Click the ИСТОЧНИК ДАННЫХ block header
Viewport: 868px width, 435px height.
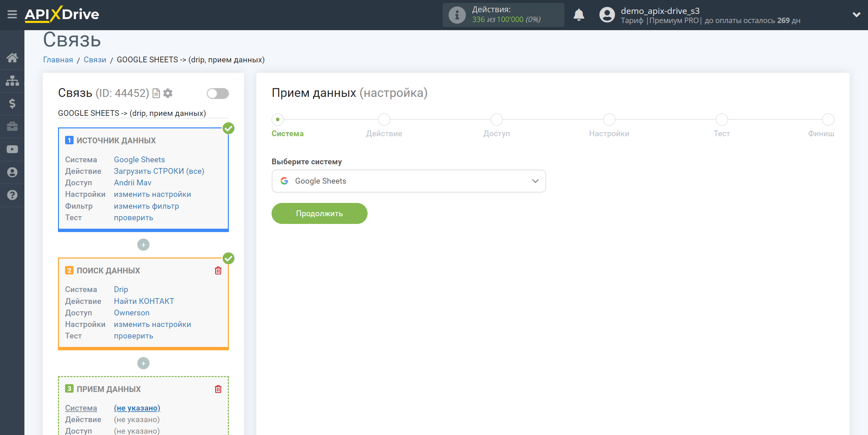116,140
